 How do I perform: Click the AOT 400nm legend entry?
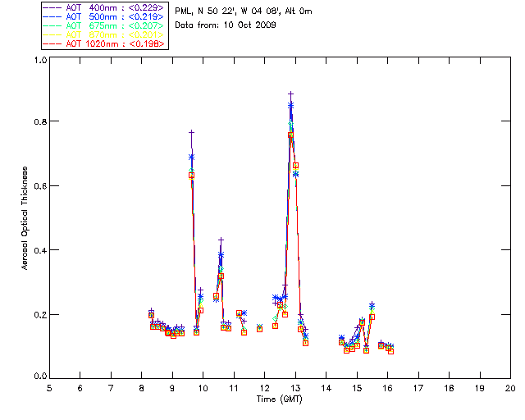(x=115, y=7)
